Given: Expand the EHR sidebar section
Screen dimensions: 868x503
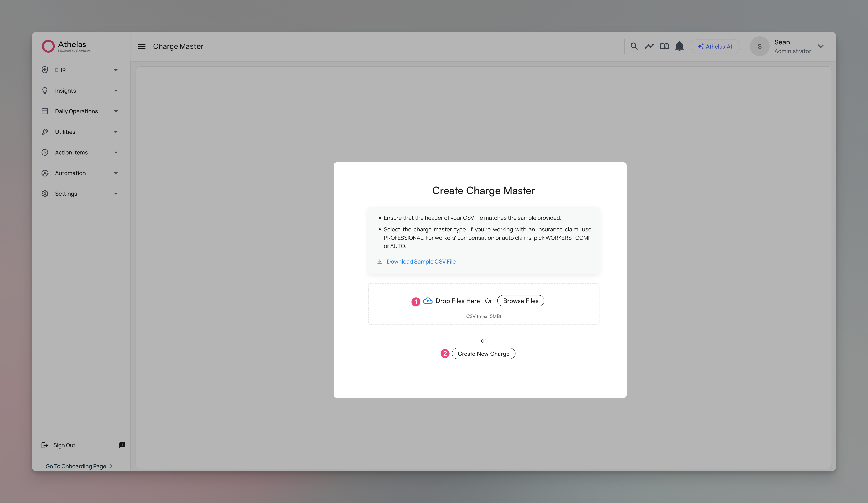Looking at the screenshot, I should pos(116,70).
